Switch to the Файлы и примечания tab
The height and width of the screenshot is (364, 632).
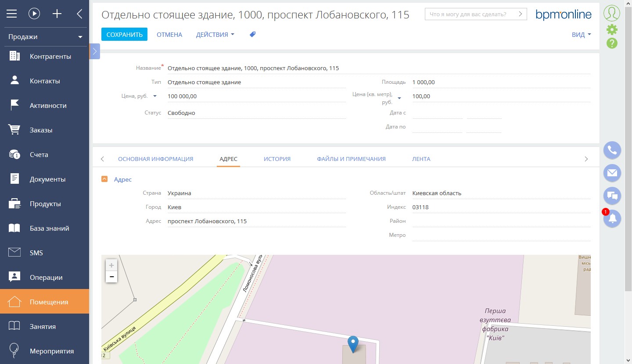(x=351, y=159)
